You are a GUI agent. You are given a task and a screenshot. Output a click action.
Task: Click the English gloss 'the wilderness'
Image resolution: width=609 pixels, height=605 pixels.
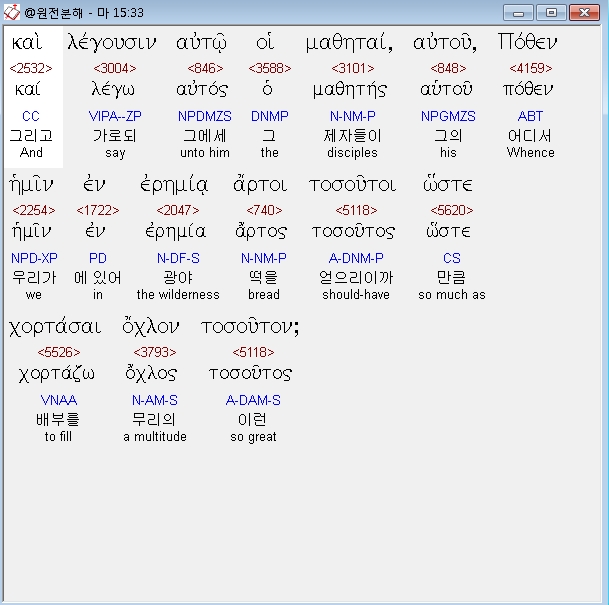pyautogui.click(x=178, y=295)
